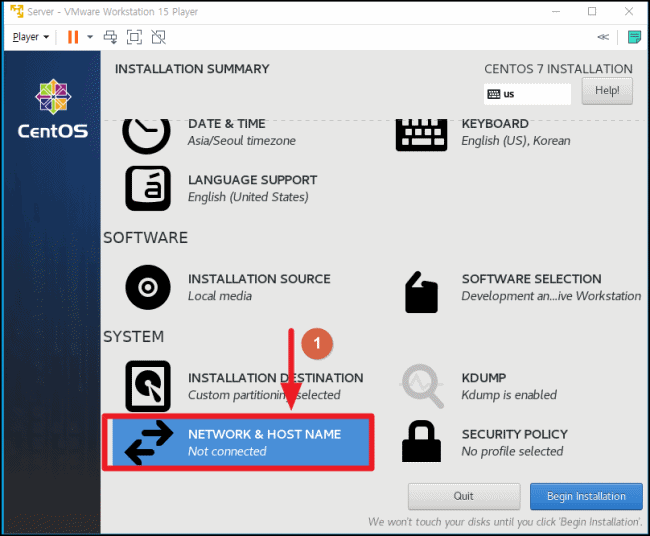Click the Quit button
650x536 pixels.
tap(463, 496)
